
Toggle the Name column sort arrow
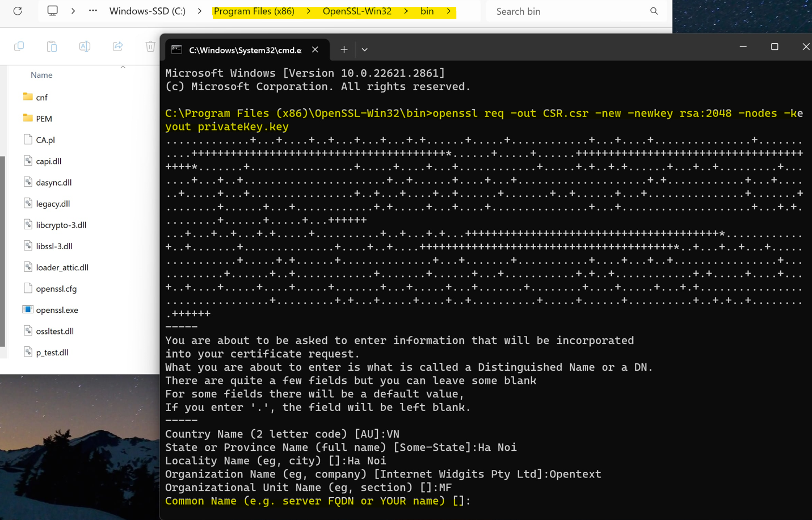[123, 66]
